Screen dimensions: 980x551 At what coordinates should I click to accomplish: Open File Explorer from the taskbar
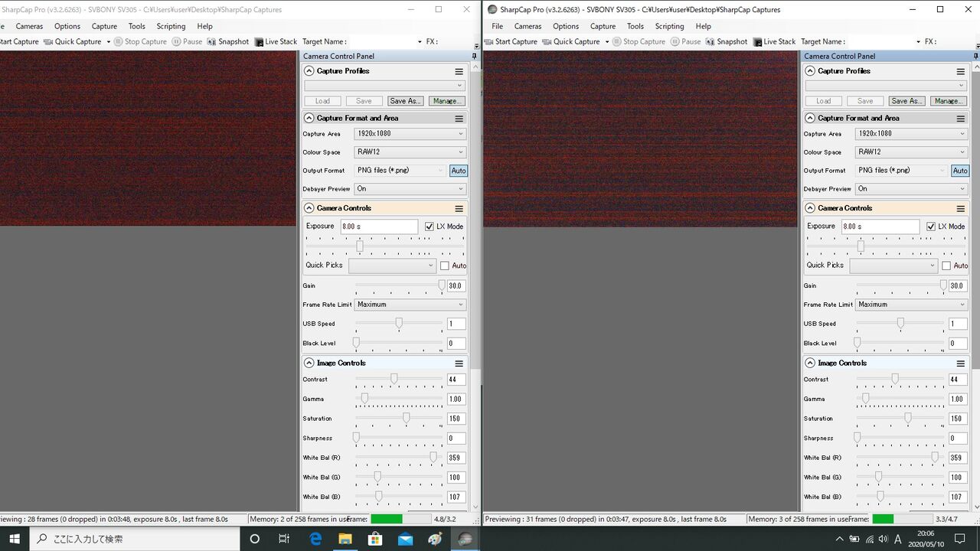(345, 539)
